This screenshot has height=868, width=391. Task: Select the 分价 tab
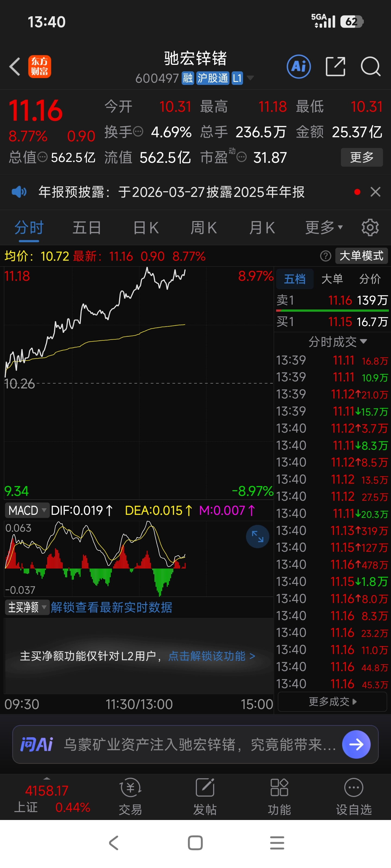(370, 279)
